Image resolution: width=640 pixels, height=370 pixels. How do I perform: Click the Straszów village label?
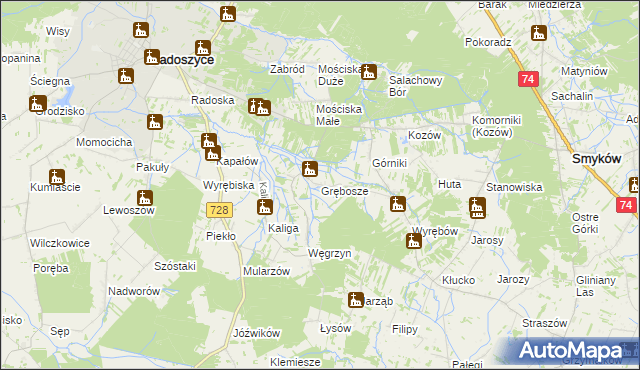click(544, 323)
